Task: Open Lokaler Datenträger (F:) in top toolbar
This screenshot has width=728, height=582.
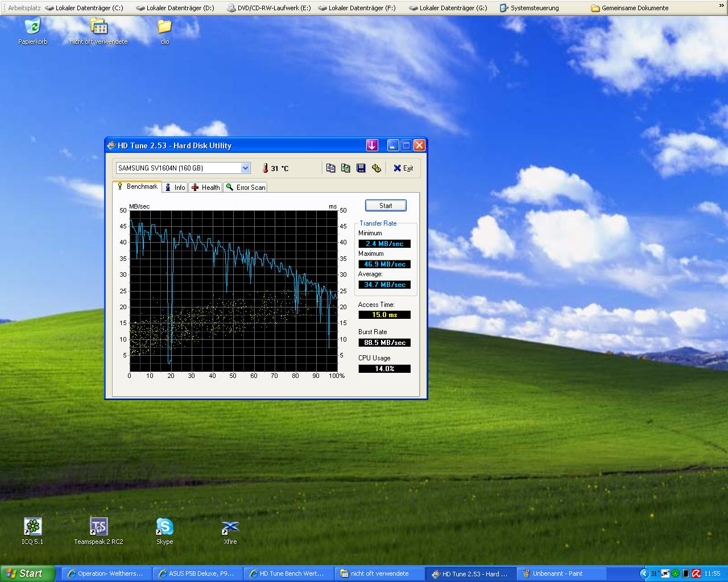Action: coord(357,8)
